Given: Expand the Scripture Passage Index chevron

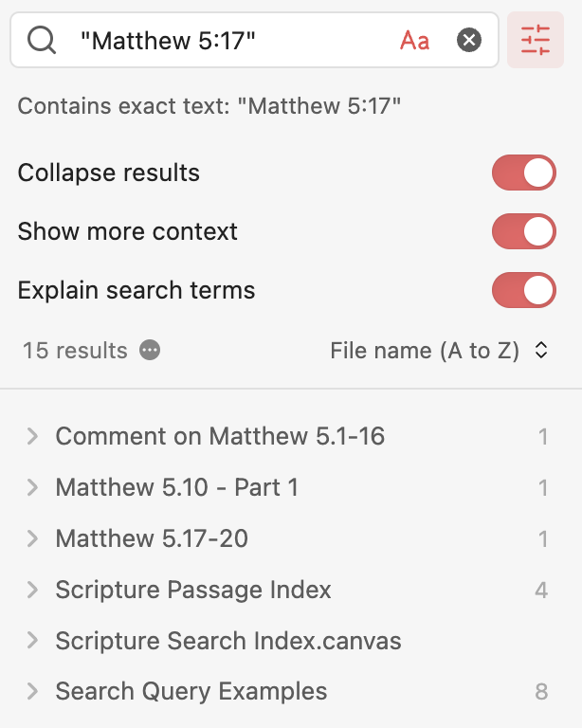Looking at the screenshot, I should tap(32, 591).
